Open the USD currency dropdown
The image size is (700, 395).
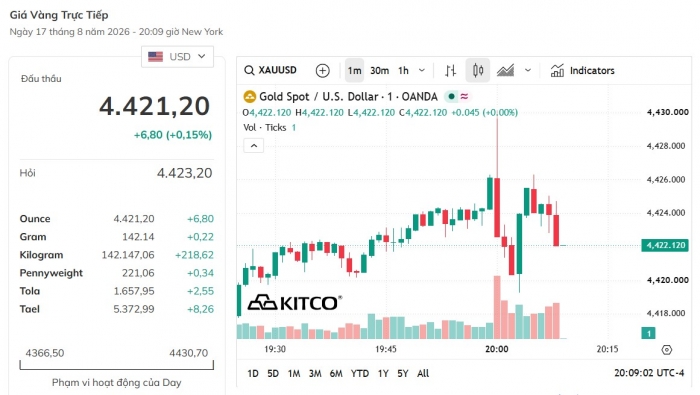pyautogui.click(x=177, y=57)
